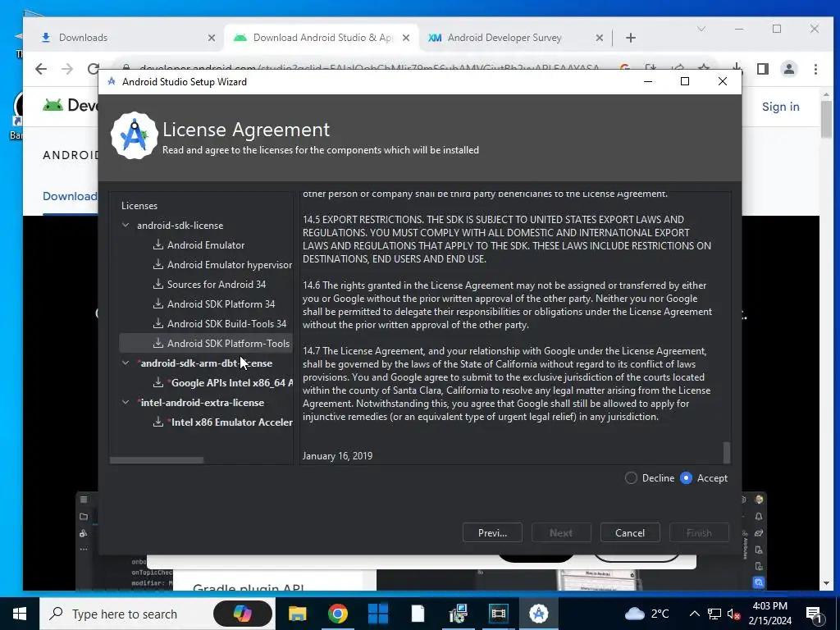Switch to Download Android Studio Chrome tab
The image size is (840, 630).
click(322, 38)
